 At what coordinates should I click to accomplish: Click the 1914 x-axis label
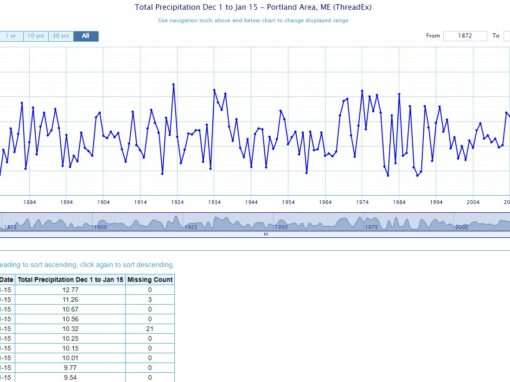140,202
